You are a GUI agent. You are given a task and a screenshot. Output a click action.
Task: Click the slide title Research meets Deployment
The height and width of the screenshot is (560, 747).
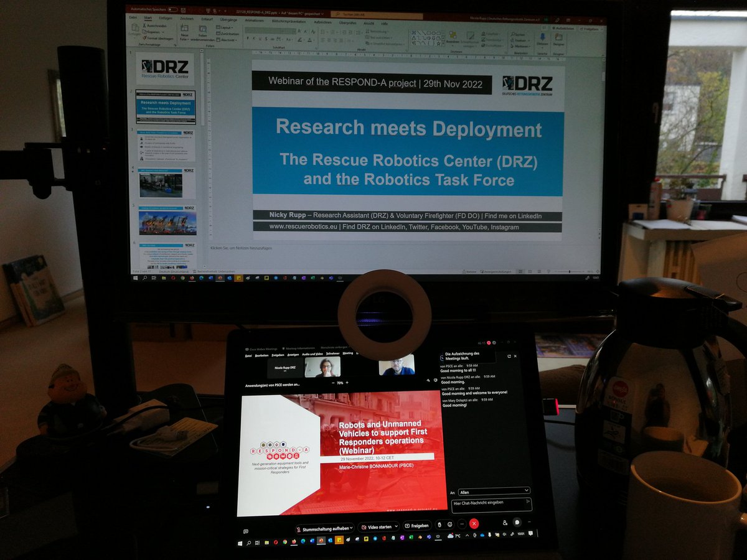(409, 129)
